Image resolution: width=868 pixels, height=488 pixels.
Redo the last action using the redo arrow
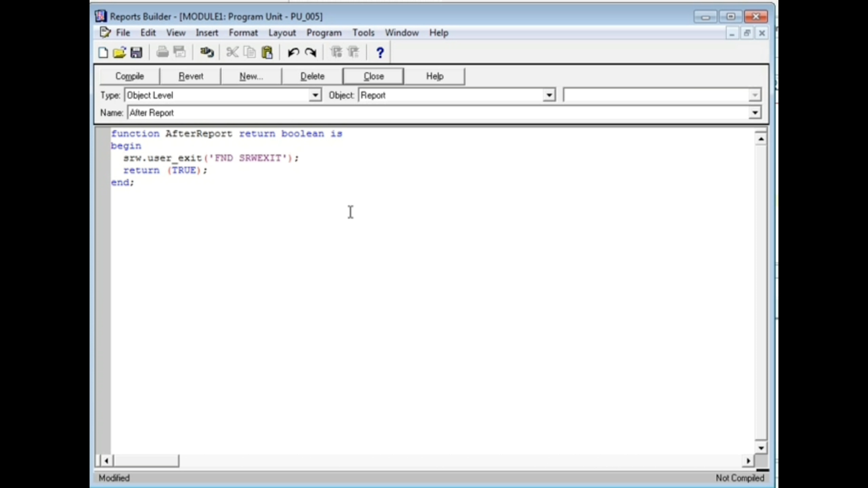(x=310, y=52)
